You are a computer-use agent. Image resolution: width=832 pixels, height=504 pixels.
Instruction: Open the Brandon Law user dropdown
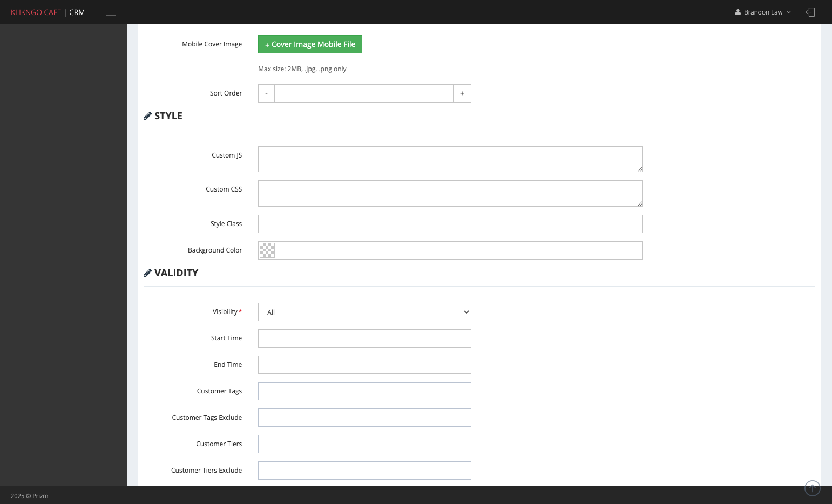click(763, 12)
